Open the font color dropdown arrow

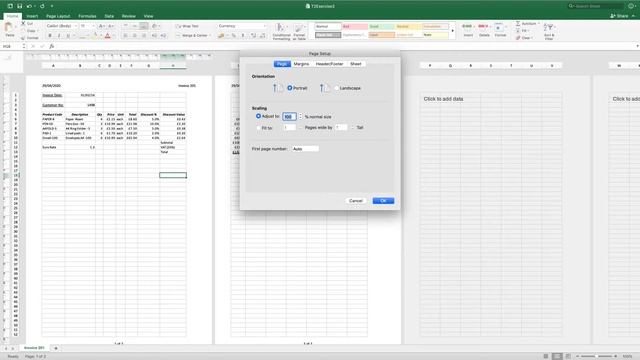(113, 36)
